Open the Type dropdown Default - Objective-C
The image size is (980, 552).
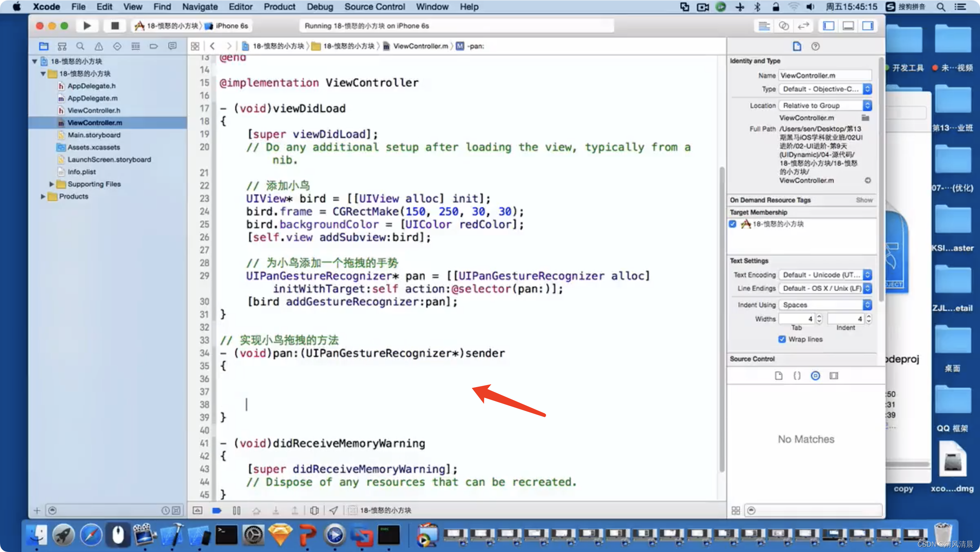pos(825,89)
